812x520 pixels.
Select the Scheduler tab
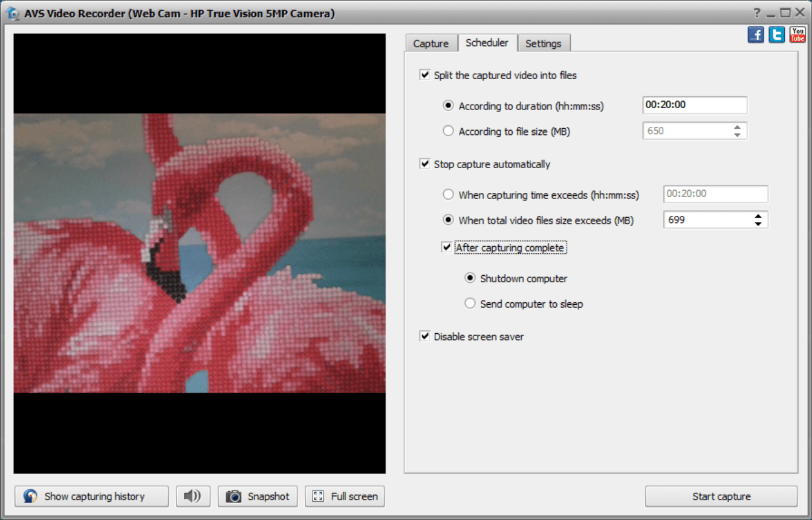click(x=487, y=42)
